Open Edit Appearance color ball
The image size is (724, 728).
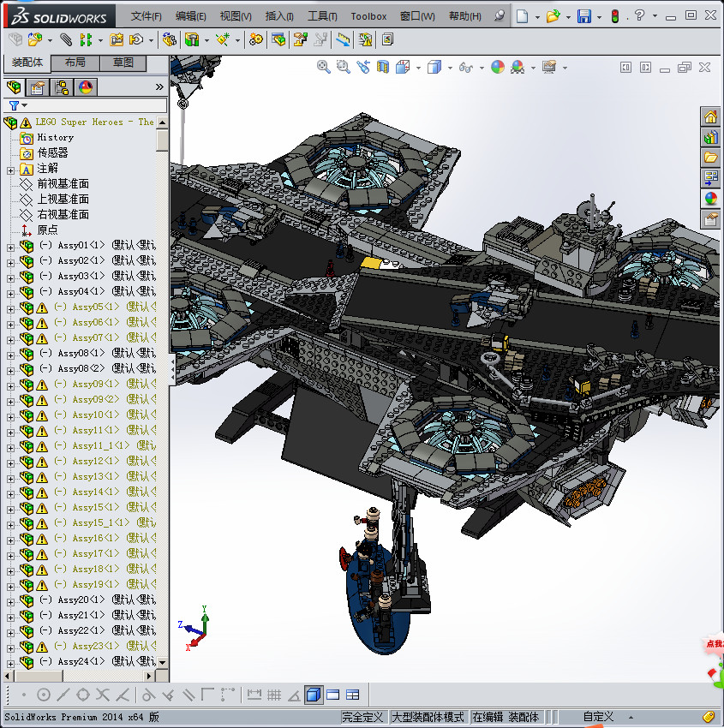[497, 68]
